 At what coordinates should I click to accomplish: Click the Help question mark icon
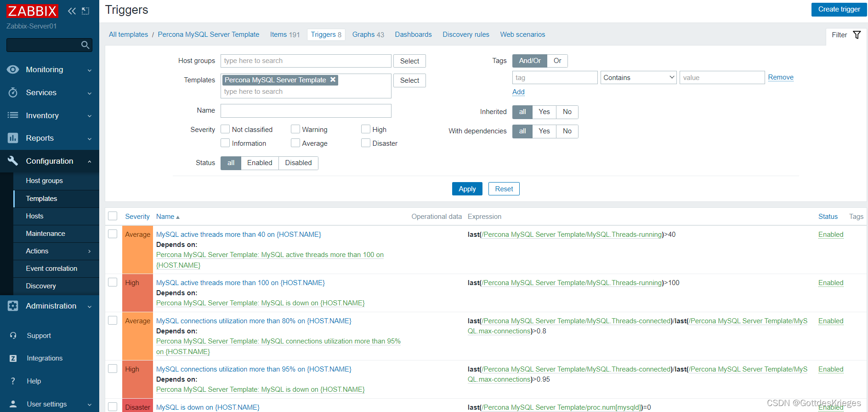pyautogui.click(x=13, y=381)
